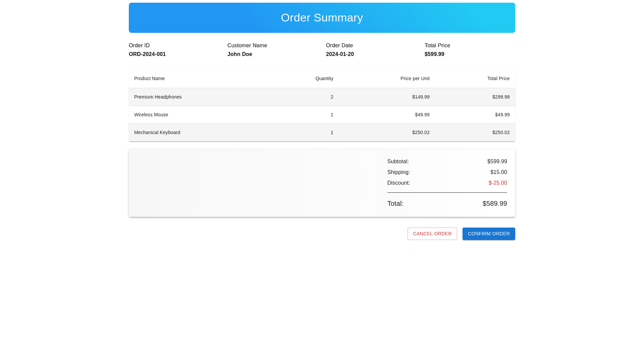Click the Cancel Order button

tap(432, 234)
